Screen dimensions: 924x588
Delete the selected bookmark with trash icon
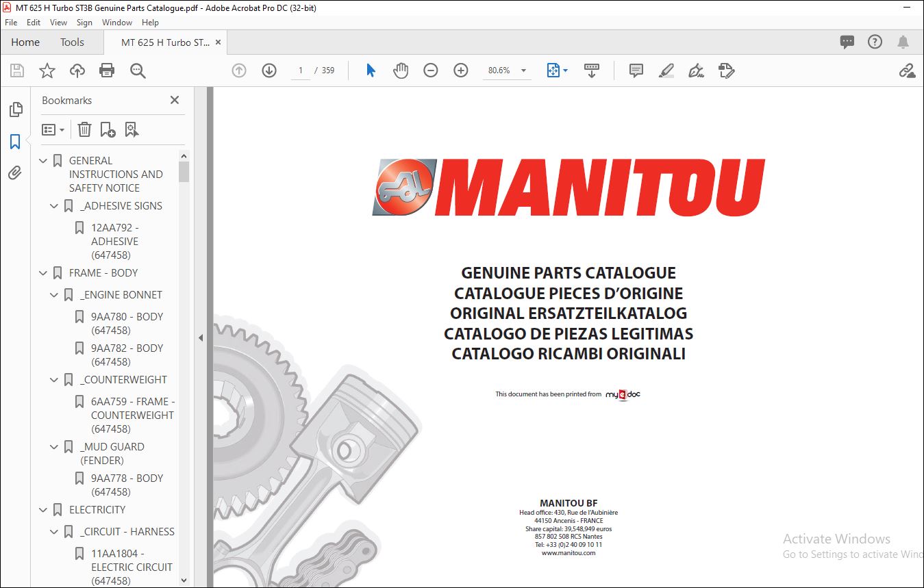(84, 129)
